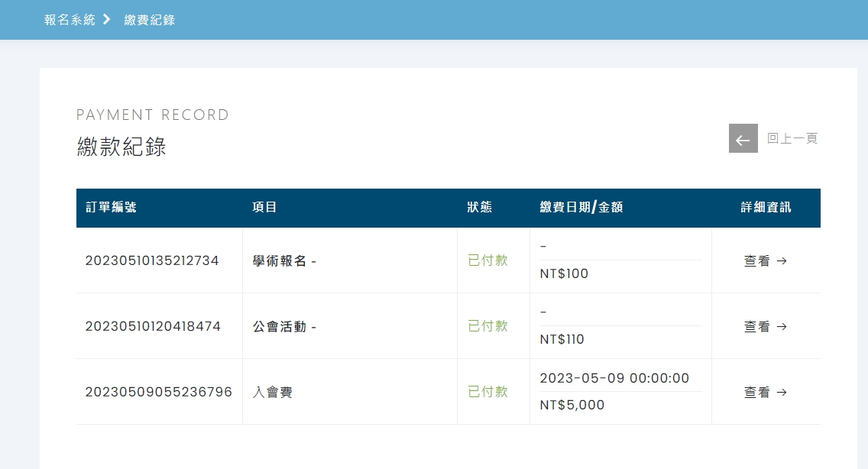Click the NT$5,000 amount
The height and width of the screenshot is (469, 868).
[x=572, y=405]
